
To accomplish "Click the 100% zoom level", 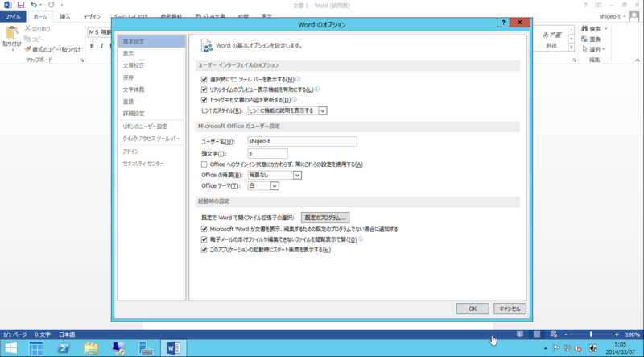I will (633, 334).
